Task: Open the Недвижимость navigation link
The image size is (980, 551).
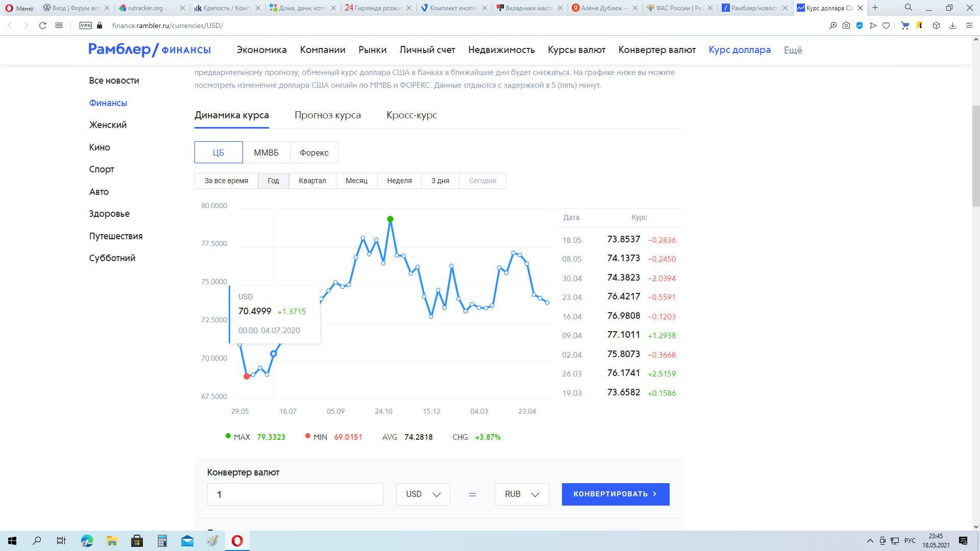Action: 501,50
